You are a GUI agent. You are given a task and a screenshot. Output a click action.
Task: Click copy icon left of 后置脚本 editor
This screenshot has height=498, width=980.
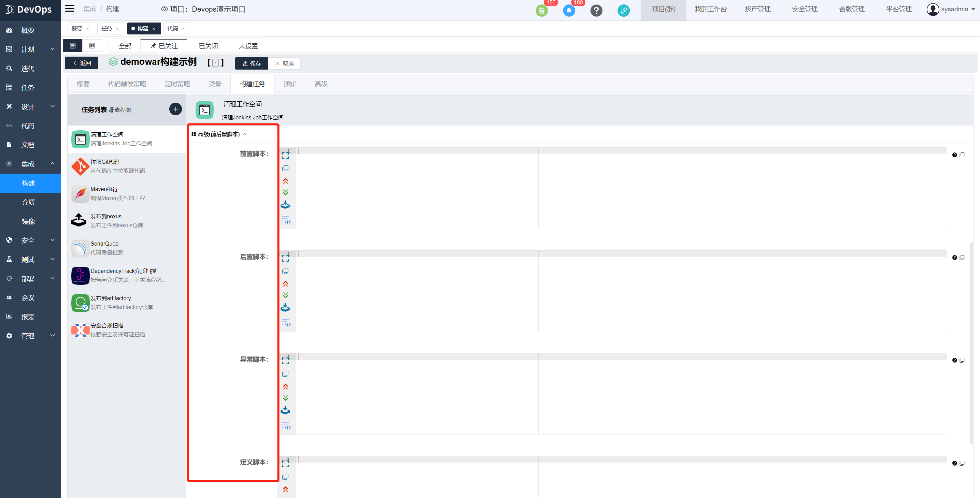[x=285, y=271]
